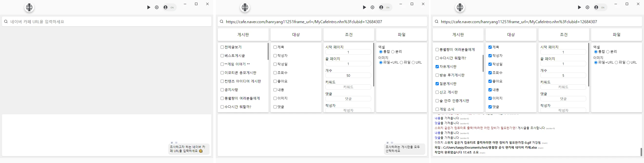Check 전체글보기 in middle window
The width and height of the screenshot is (644, 163).
point(222,47)
